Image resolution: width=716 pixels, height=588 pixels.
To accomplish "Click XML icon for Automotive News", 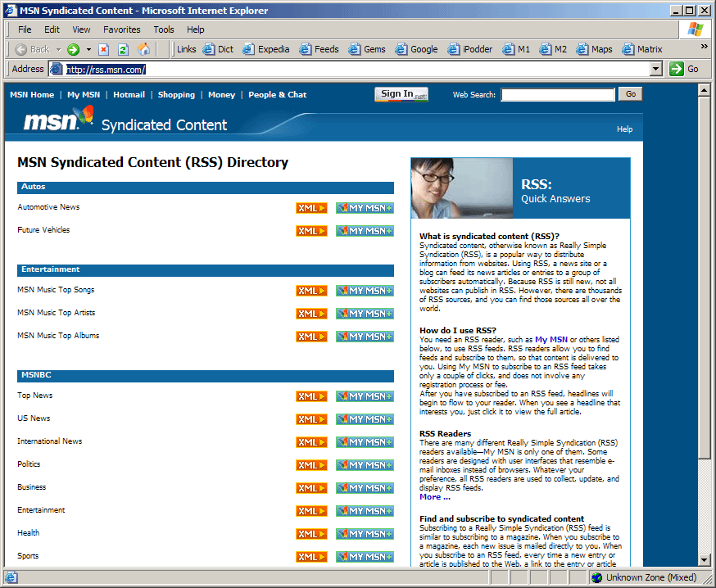I will [311, 208].
